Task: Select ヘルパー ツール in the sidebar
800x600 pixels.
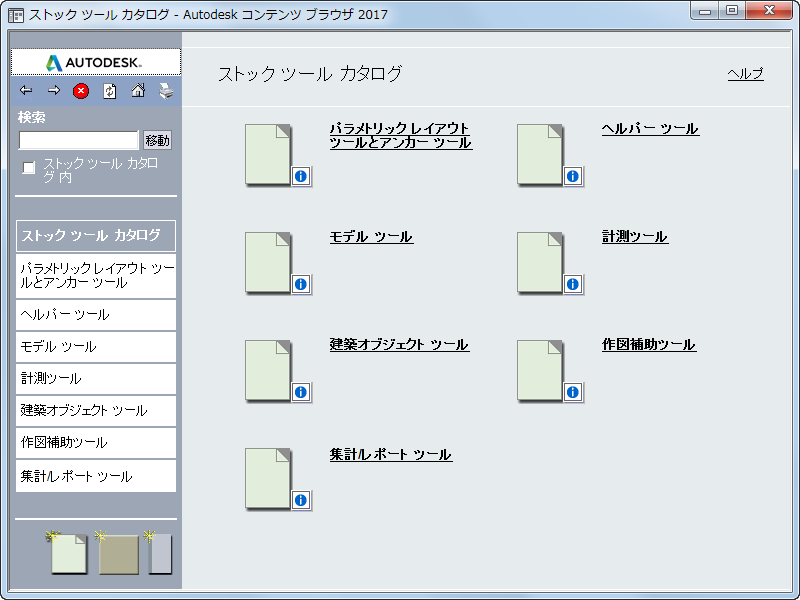Action: pos(96,315)
